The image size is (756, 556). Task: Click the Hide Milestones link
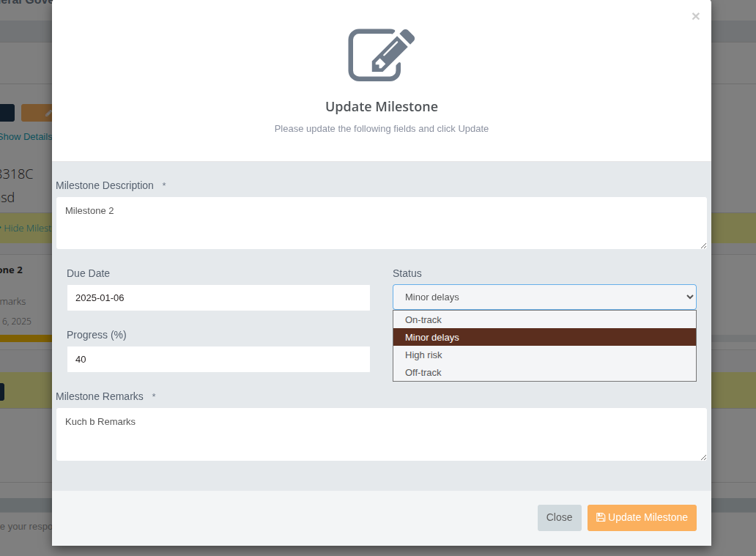coord(28,229)
